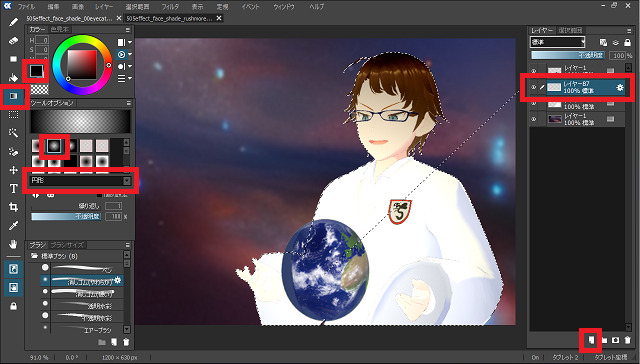Click the transparent color checkerboard swatch
The width and height of the screenshot is (640, 364).
(x=40, y=89)
